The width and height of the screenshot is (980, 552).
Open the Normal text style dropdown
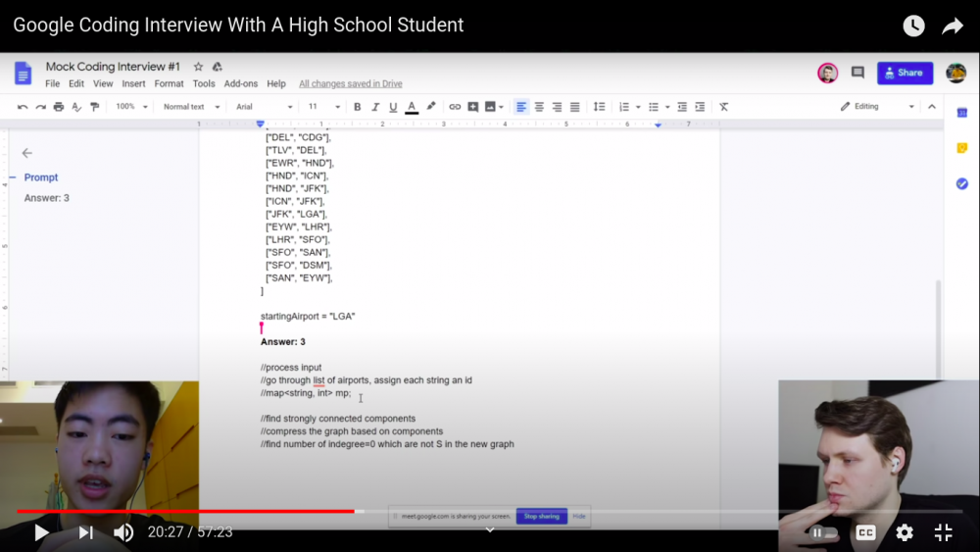click(x=191, y=107)
